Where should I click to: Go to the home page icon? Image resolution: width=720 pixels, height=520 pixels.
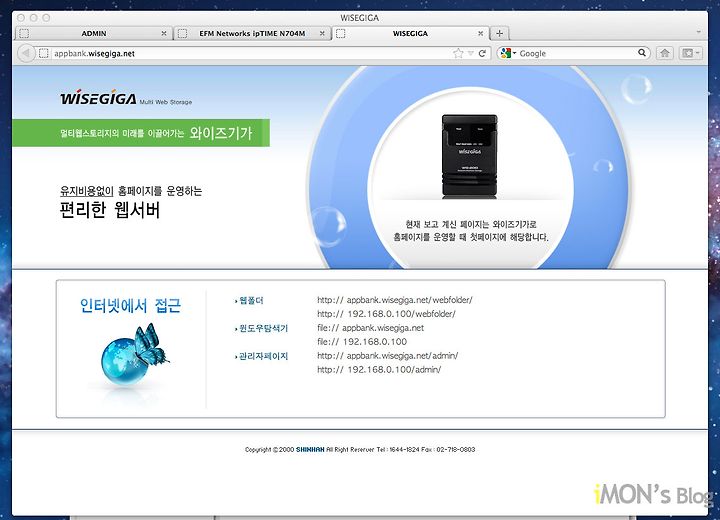664,53
